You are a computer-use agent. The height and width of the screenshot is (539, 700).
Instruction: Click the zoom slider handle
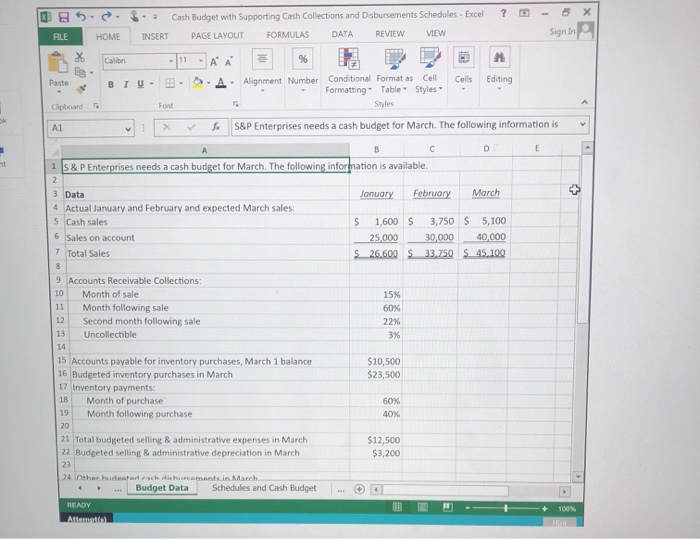pyautogui.click(x=505, y=508)
